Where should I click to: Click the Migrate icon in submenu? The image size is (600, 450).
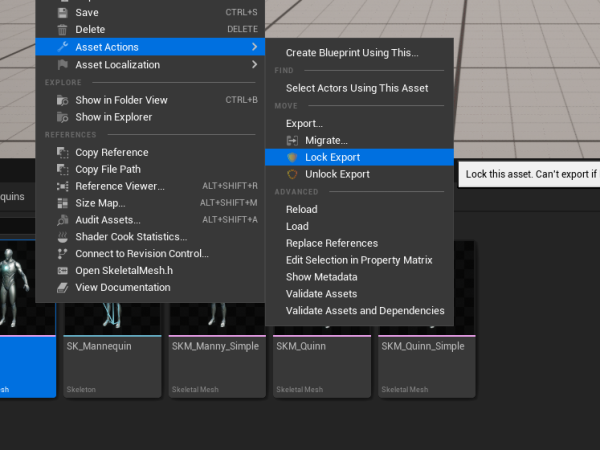[x=292, y=140]
